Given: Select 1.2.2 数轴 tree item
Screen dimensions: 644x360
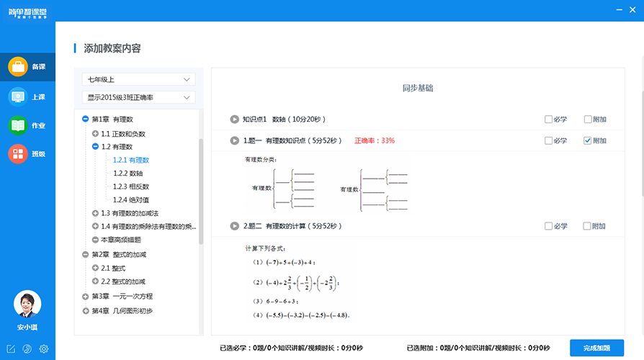Looking at the screenshot, I should point(128,174).
